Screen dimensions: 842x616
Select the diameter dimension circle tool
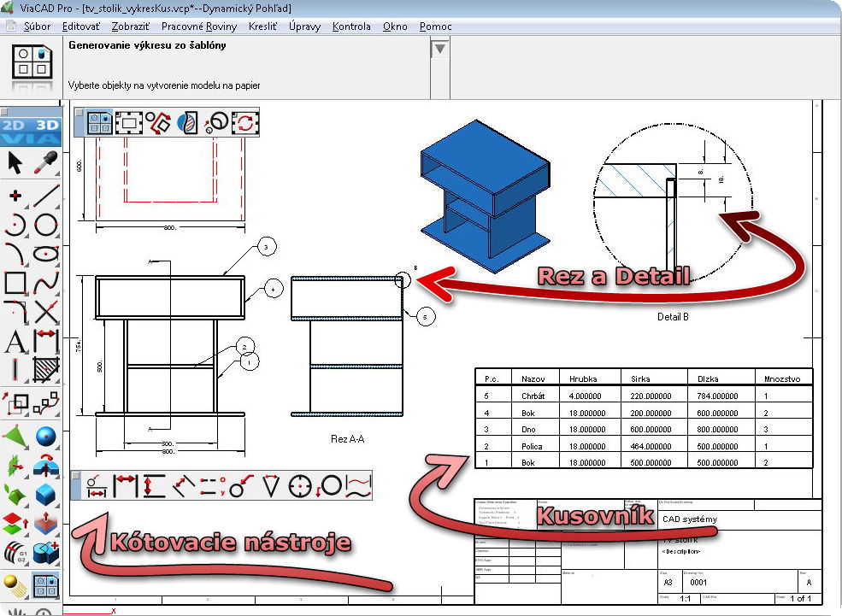point(330,485)
